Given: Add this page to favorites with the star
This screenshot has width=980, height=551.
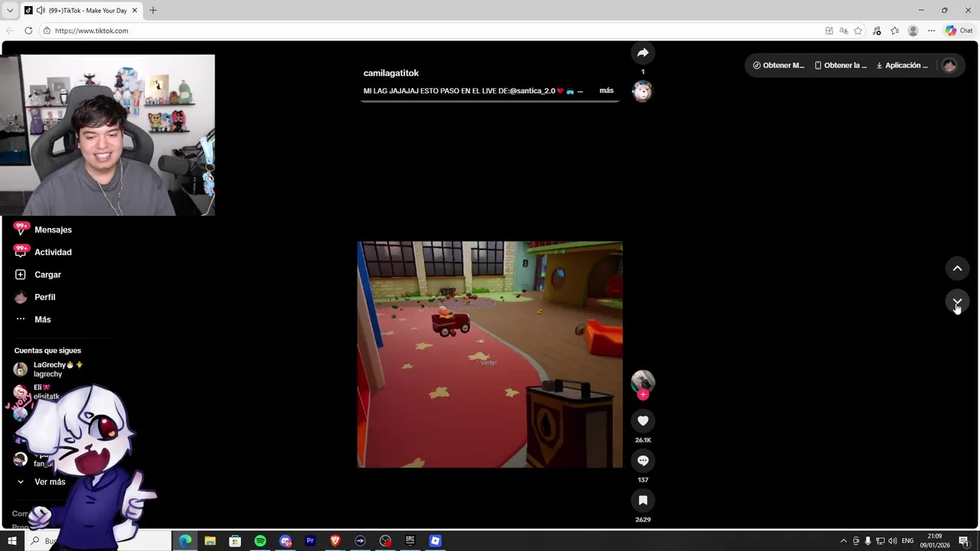Looking at the screenshot, I should coord(858,31).
